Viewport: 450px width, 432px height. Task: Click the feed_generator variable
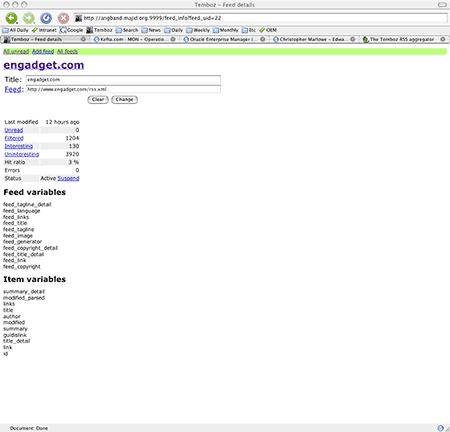[x=23, y=242]
